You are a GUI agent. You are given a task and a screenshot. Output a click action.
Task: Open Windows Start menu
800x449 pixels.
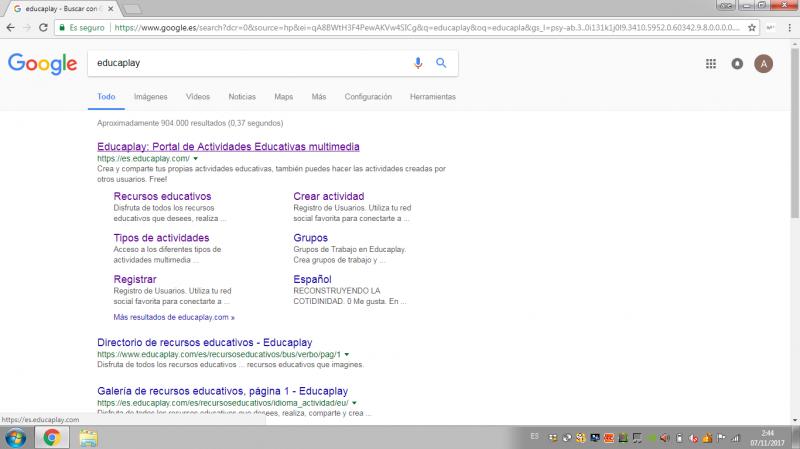(15, 438)
